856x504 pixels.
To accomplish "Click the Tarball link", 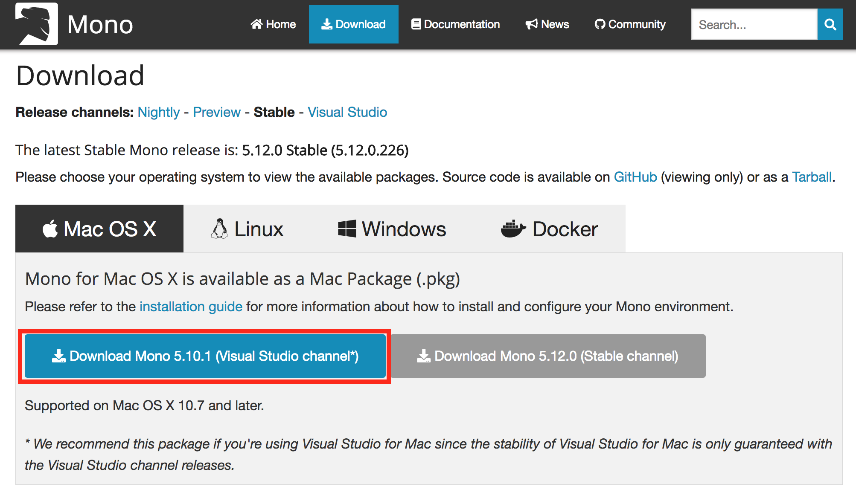I will tap(812, 177).
